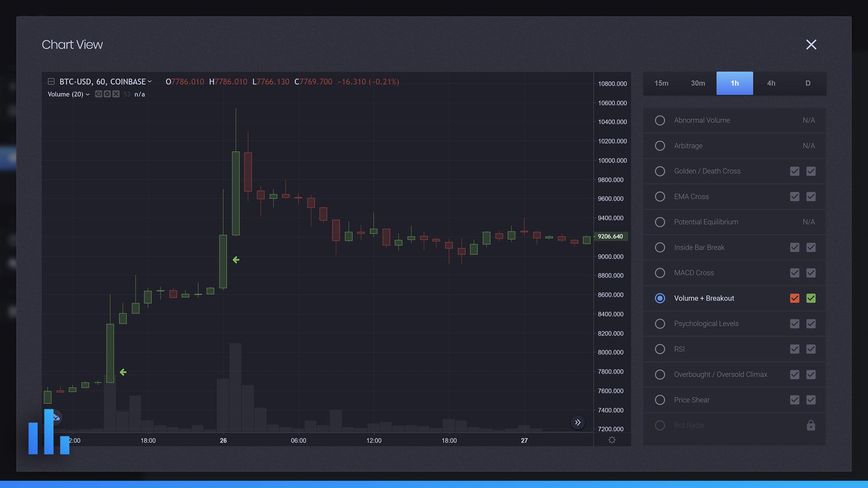
Task: Select the disabled Bot Radar radio button
Action: point(660,425)
